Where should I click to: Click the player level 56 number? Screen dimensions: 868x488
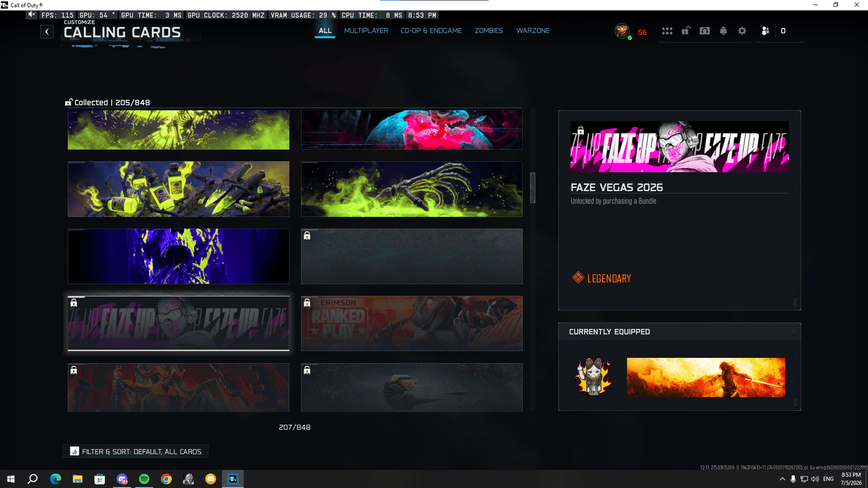642,32
